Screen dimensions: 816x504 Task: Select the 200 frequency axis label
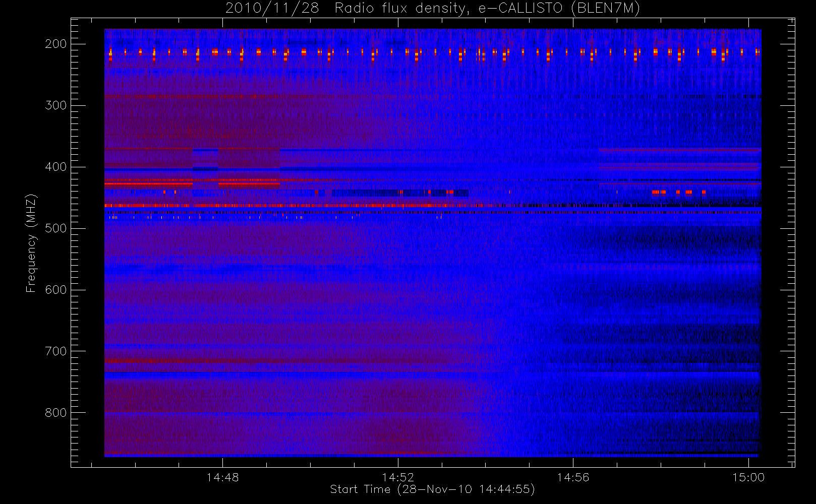pos(55,44)
